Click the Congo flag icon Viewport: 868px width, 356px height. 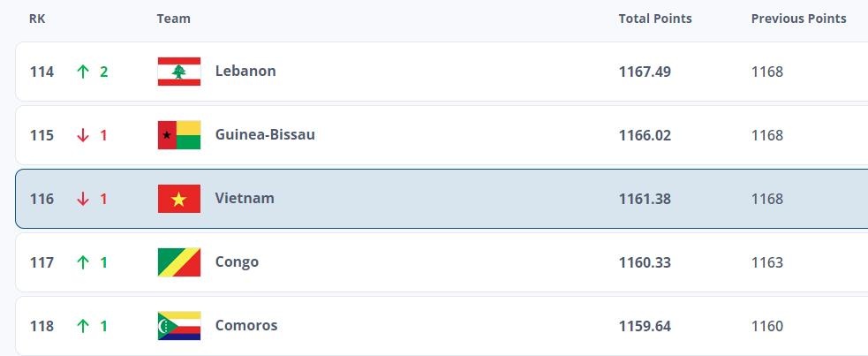(x=179, y=262)
